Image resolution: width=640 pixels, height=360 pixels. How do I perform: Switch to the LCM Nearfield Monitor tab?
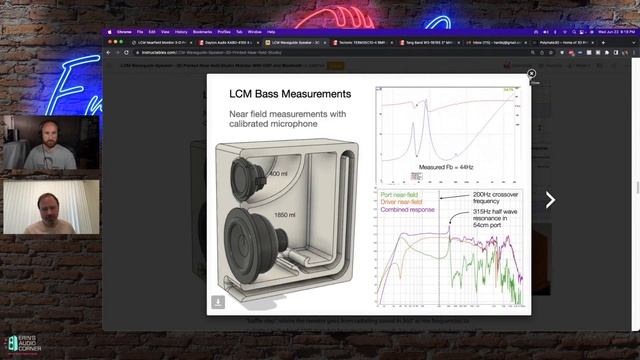pos(162,42)
